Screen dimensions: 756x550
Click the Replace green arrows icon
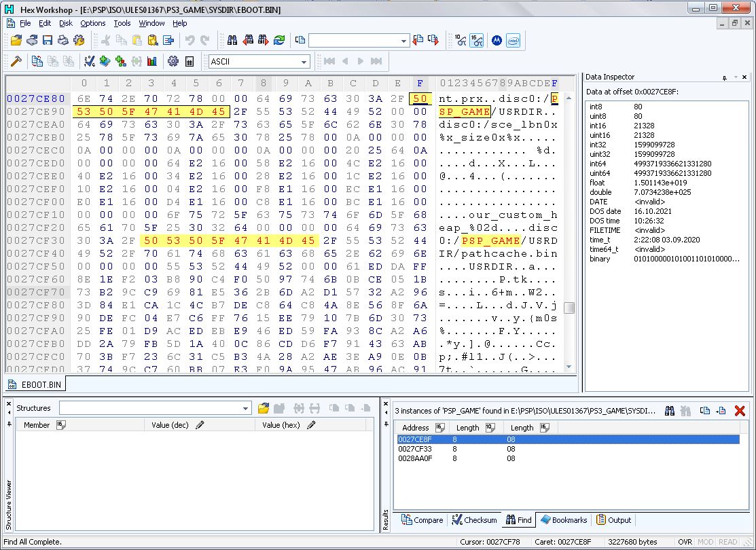click(x=279, y=41)
